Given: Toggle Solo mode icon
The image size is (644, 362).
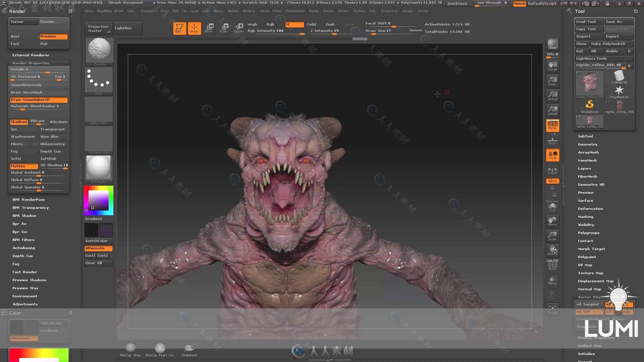Looking at the screenshot, I should point(552,207).
